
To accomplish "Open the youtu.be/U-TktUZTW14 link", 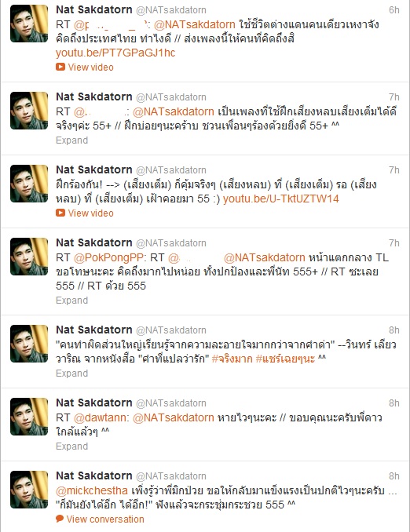I will point(281,199).
